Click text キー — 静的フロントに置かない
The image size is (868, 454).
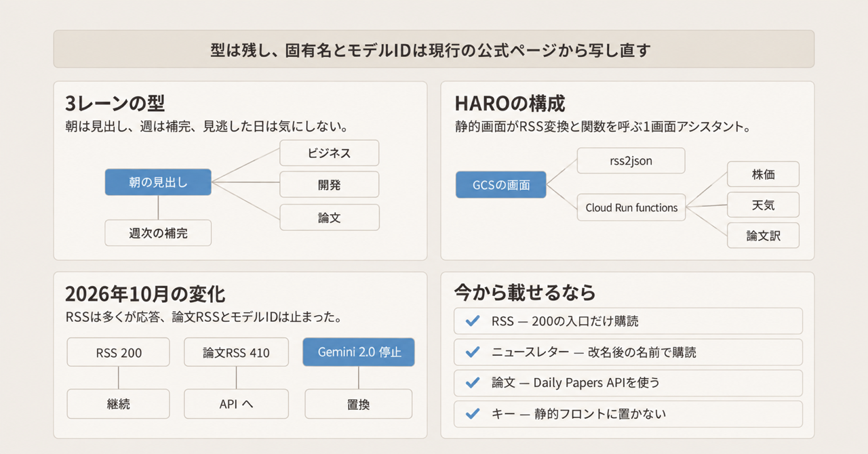[x=578, y=413]
